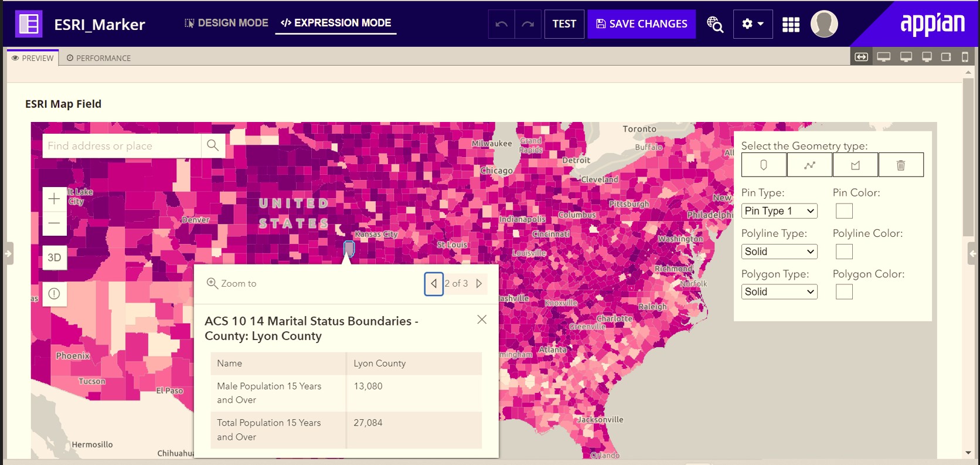Zoom out on the map with minus

point(54,223)
